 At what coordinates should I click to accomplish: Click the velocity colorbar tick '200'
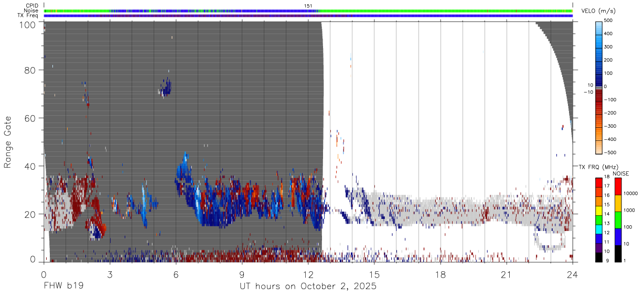click(608, 60)
